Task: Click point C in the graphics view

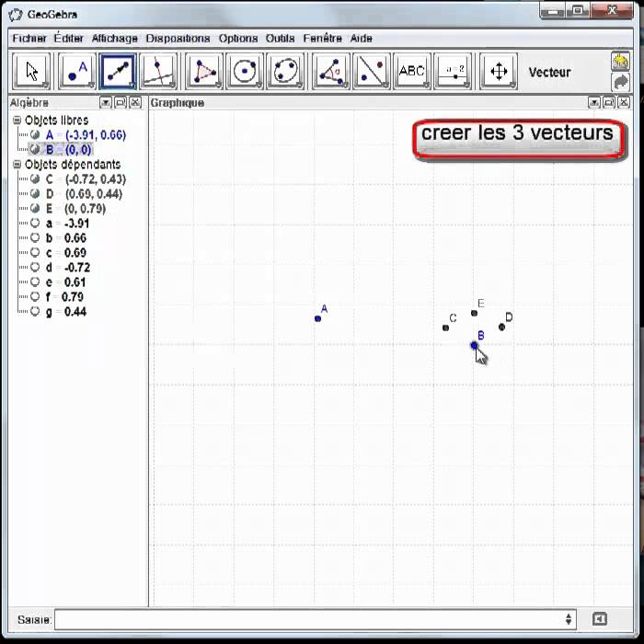Action: pyautogui.click(x=445, y=328)
